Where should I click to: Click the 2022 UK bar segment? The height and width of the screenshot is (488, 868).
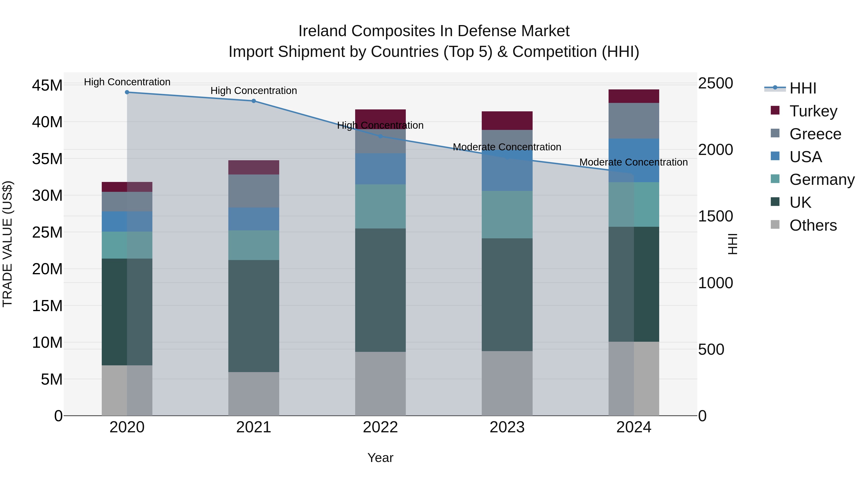pyautogui.click(x=380, y=290)
